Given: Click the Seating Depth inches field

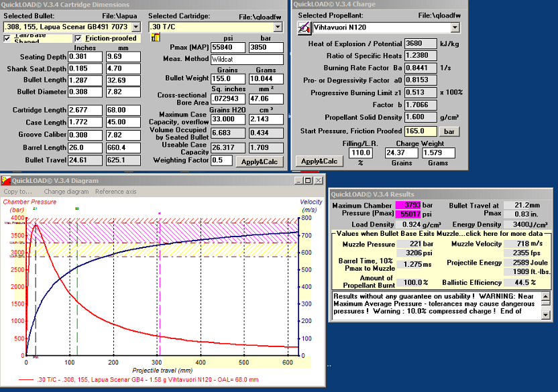Looking at the screenshot, I should click(85, 57).
